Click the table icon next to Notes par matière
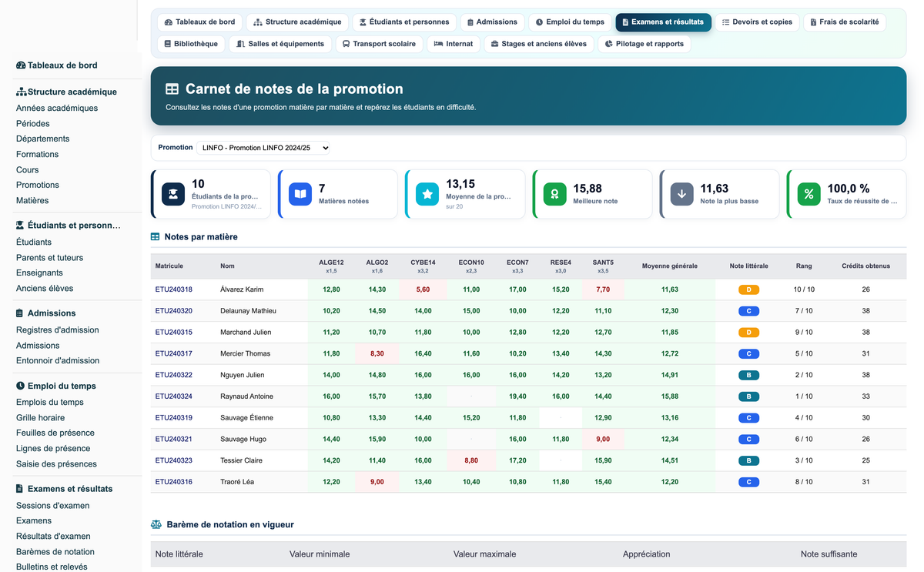924x572 pixels. point(156,237)
